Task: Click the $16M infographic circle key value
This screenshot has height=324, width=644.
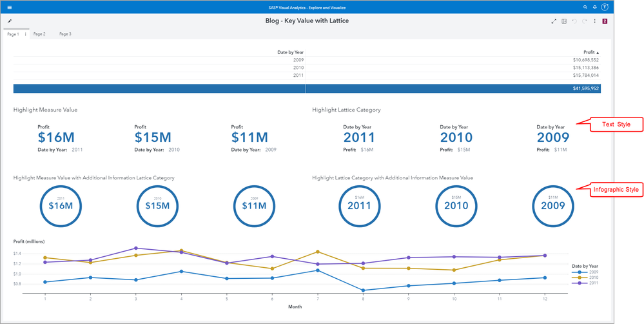Action: (x=61, y=206)
